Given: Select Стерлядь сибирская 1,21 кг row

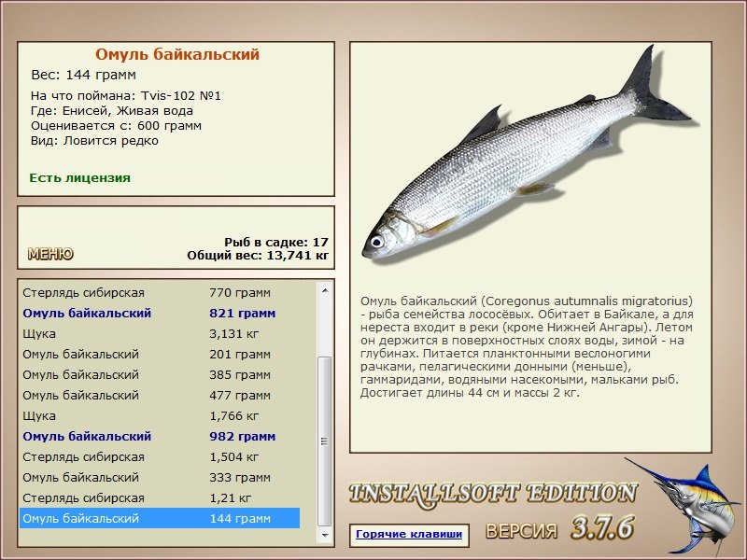Looking at the screenshot, I should 160,497.
